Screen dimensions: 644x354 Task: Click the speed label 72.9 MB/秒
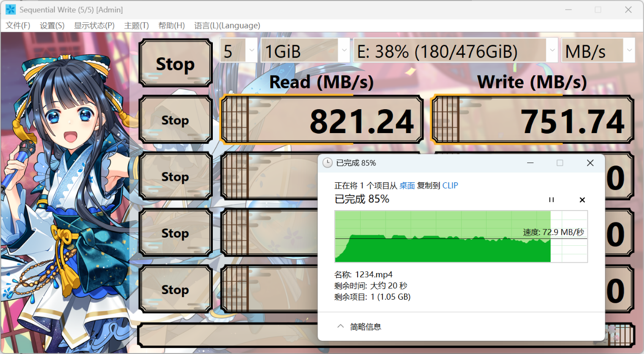(563, 232)
